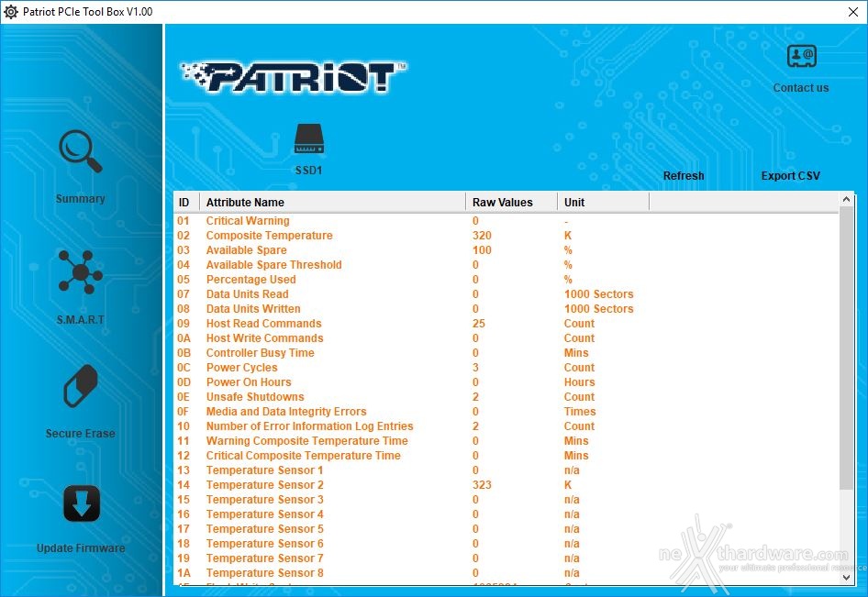Select the Temperature Sensor 1 row
This screenshot has height=597, width=868.
[x=506, y=470]
